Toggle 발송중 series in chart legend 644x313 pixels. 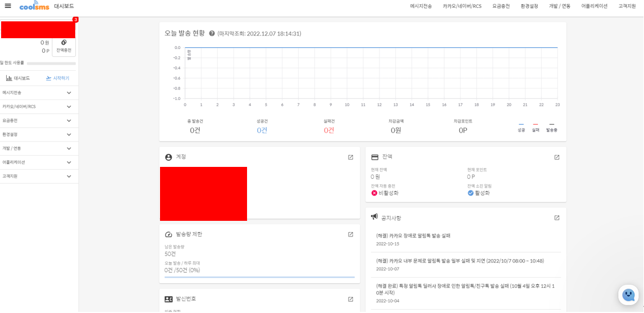pyautogui.click(x=551, y=127)
